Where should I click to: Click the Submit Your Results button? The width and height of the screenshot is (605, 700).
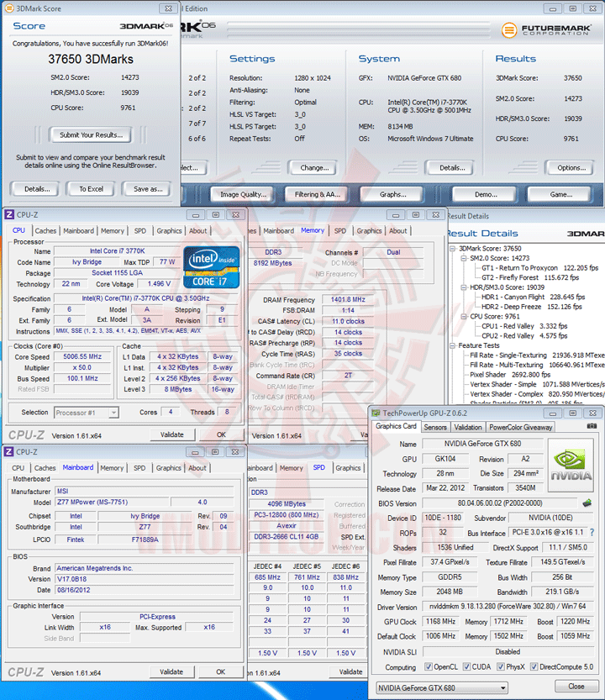coord(91,134)
